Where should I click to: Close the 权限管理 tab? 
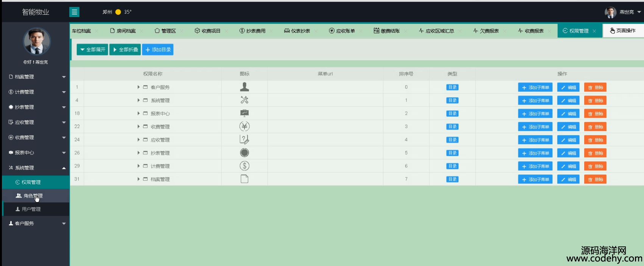point(594,31)
